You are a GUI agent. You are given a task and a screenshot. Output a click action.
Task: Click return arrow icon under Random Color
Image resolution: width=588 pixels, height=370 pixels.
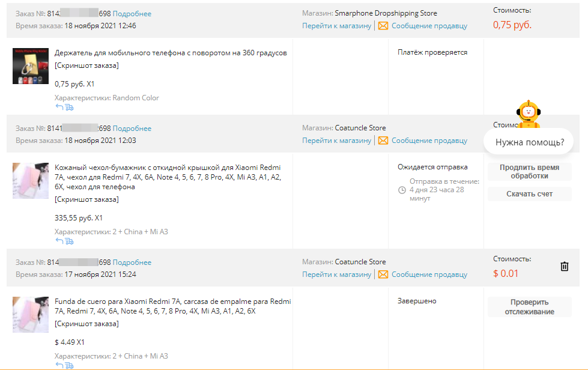(59, 107)
